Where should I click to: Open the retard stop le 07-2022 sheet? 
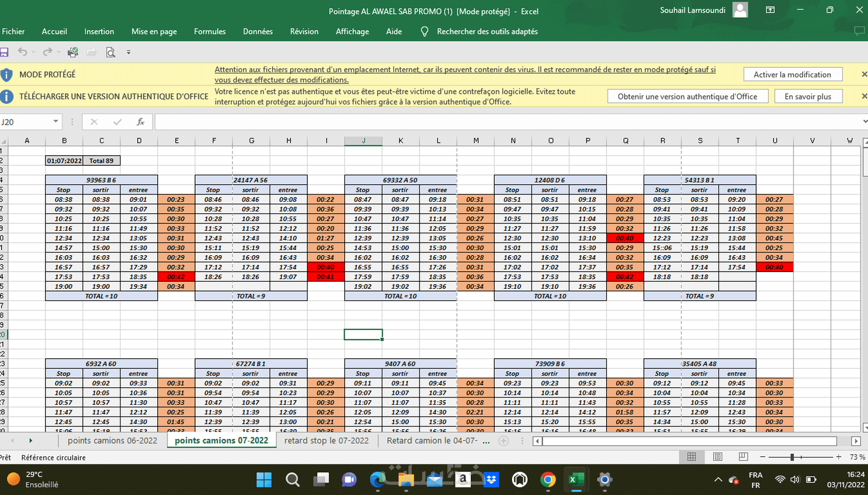tap(326, 440)
